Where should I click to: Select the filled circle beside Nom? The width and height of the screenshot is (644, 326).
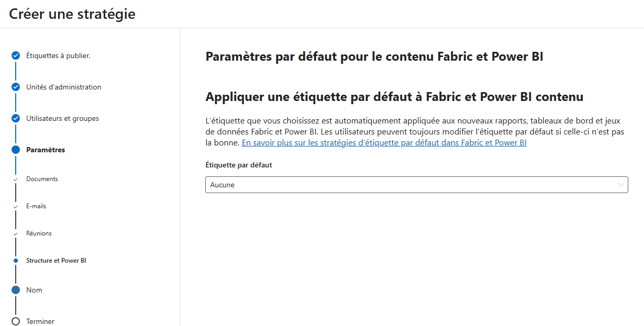click(x=16, y=290)
